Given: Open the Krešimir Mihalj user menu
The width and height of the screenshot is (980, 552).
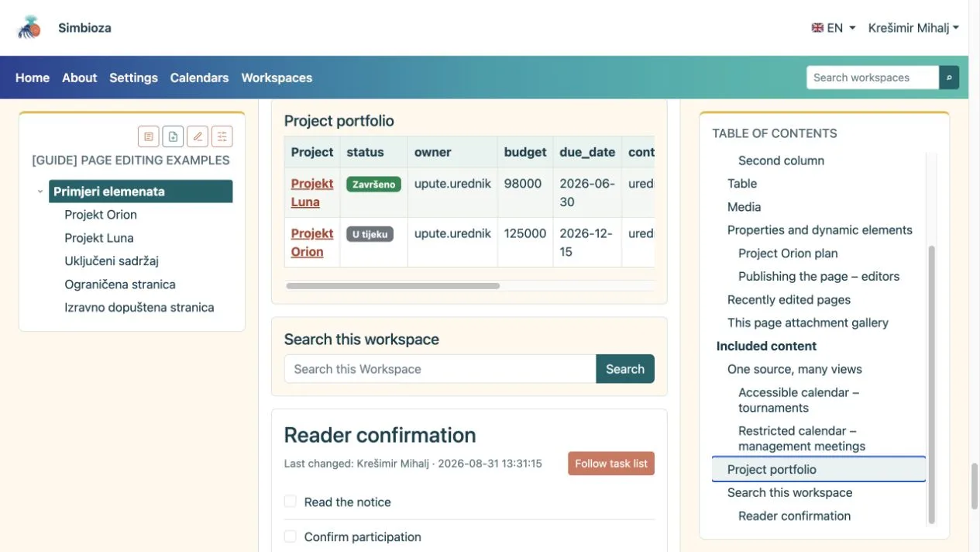Looking at the screenshot, I should [x=913, y=28].
